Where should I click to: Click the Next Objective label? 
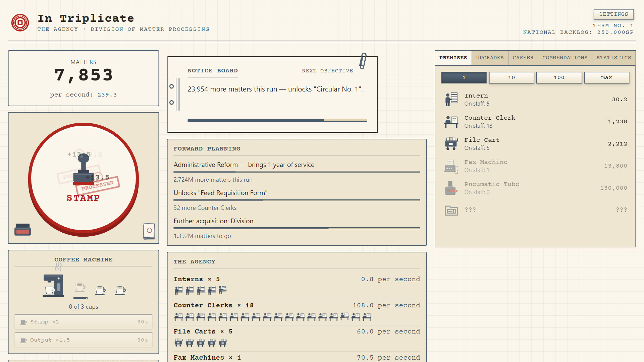point(327,71)
